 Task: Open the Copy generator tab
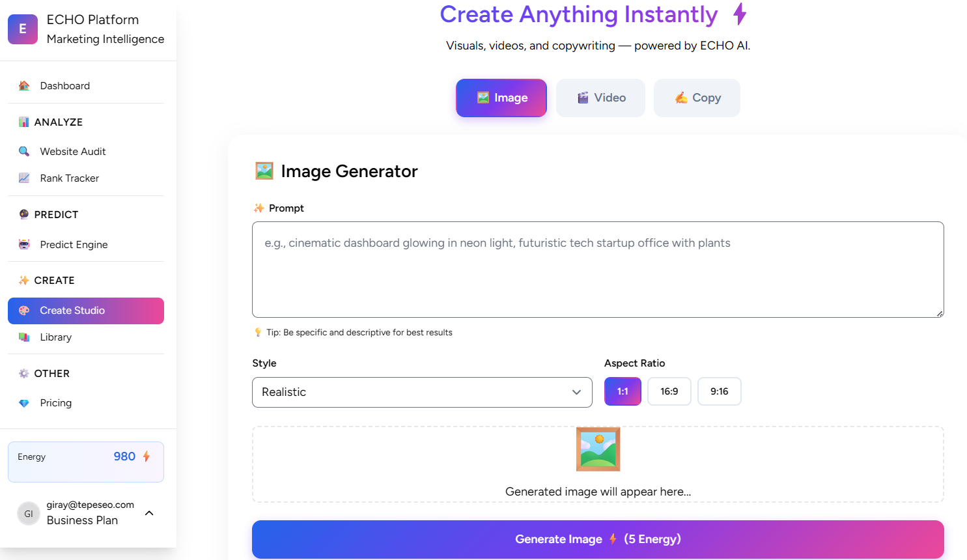pos(697,98)
